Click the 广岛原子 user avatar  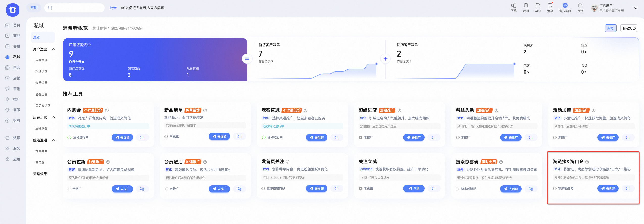coord(594,8)
